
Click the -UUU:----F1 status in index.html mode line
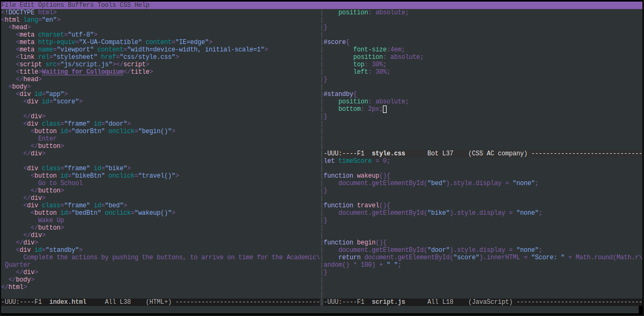[21, 302]
